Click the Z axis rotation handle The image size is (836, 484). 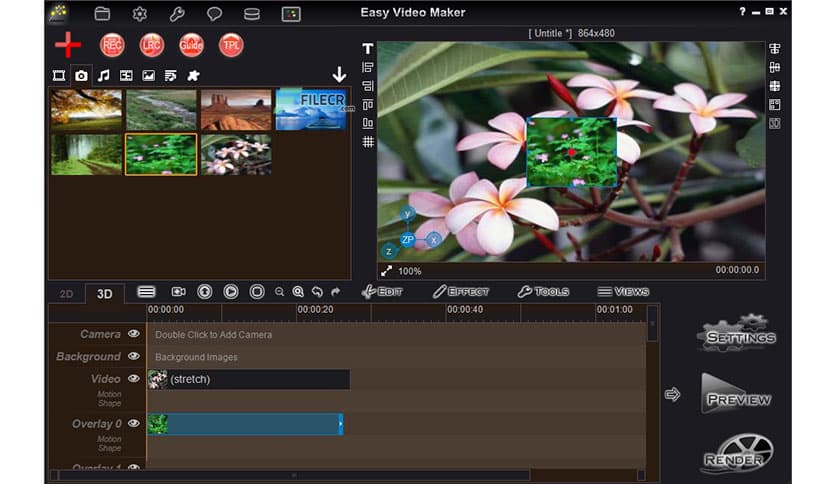[x=390, y=251]
